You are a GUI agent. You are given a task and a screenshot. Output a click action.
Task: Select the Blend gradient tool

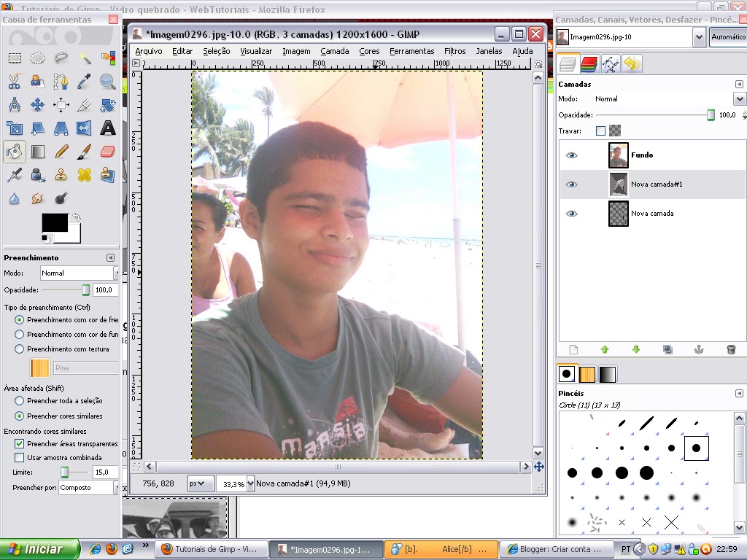click(x=38, y=152)
